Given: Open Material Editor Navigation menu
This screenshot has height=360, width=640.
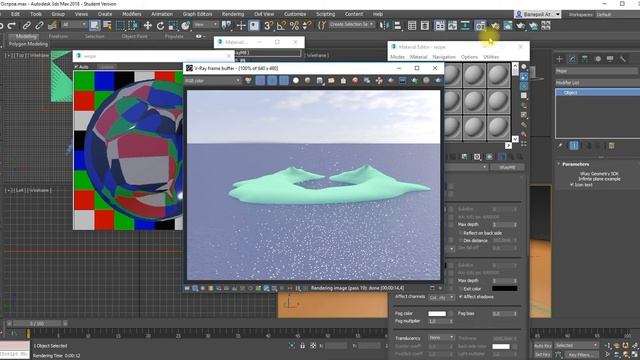Looking at the screenshot, I should (x=444, y=57).
